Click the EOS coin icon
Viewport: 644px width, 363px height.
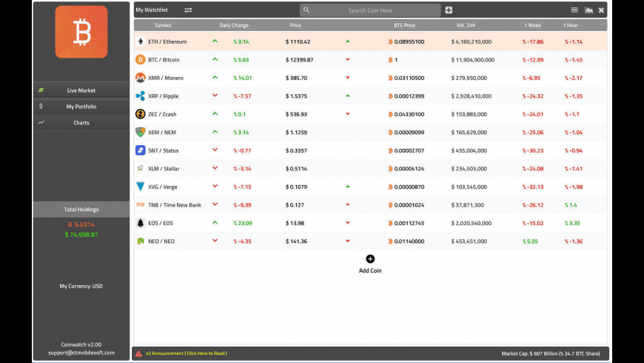pyautogui.click(x=141, y=223)
